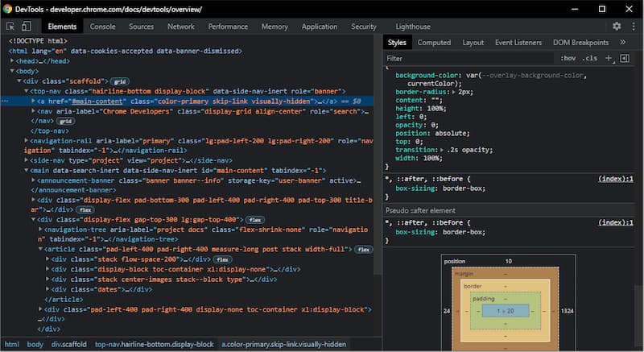Click grid badge after closing nav tag
Image resolution: width=644 pixels, height=352 pixels.
click(66, 121)
